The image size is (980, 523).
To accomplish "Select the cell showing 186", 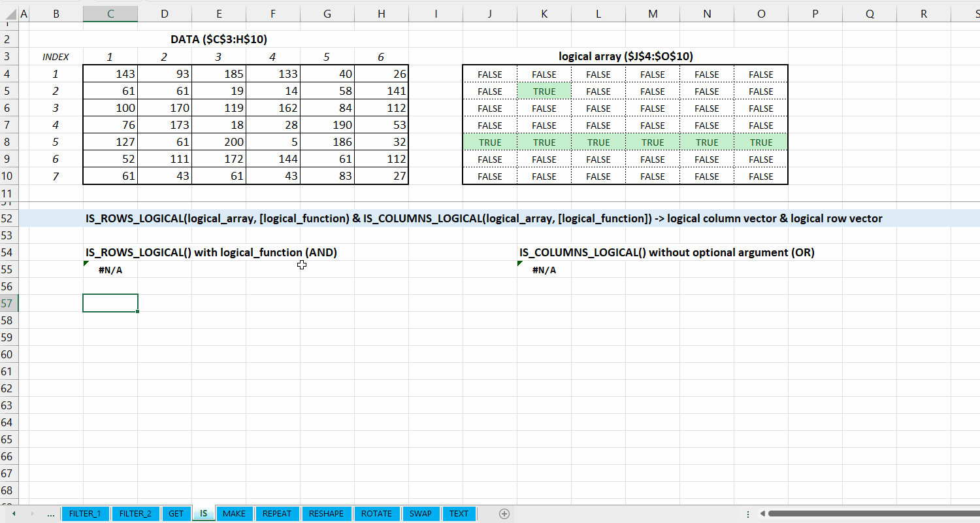I will pos(327,142).
